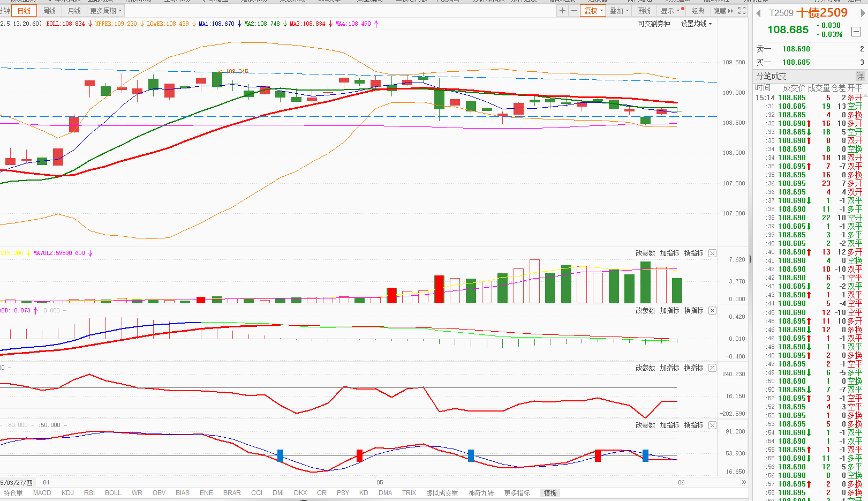
Task: Open the 叠加 overlay dropdown
Action: coord(620,11)
